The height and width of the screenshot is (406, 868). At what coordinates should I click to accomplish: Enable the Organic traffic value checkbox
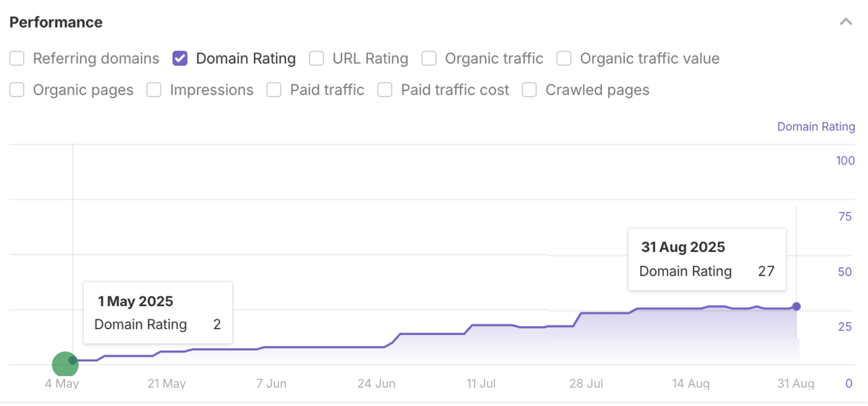pos(564,58)
